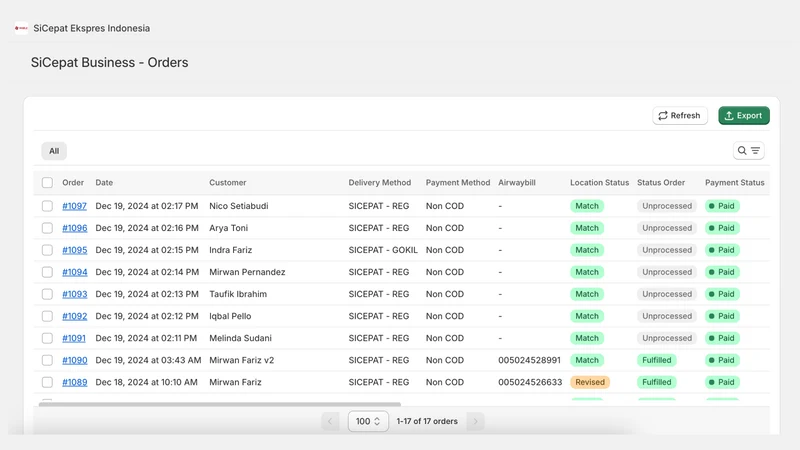Click the Payment Method column header
Viewport: 800px width, 450px height.
(458, 183)
